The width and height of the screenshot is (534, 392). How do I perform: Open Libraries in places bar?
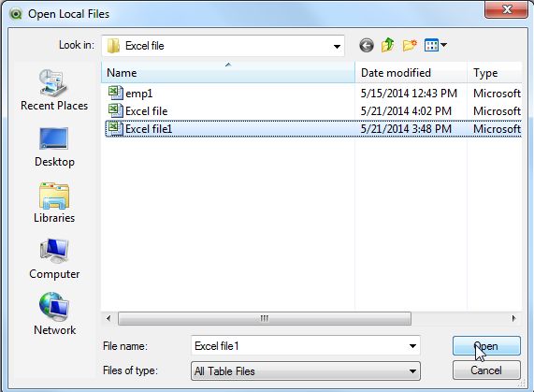54,203
